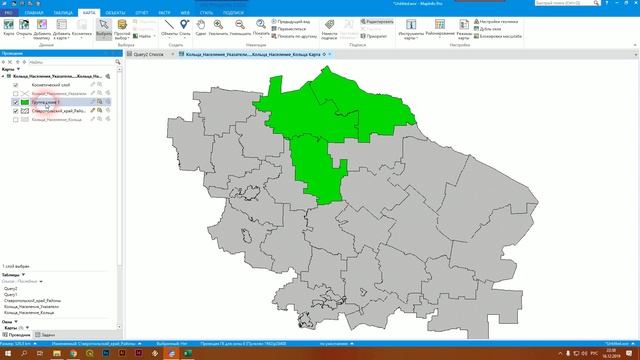Switch to the ГЛАВНАЯ ribbon tab
The height and width of the screenshot is (360, 640).
34,13
